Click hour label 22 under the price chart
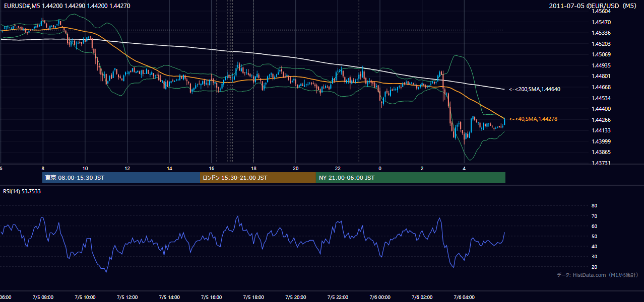Screen dimensions: 644x302 tap(338, 169)
